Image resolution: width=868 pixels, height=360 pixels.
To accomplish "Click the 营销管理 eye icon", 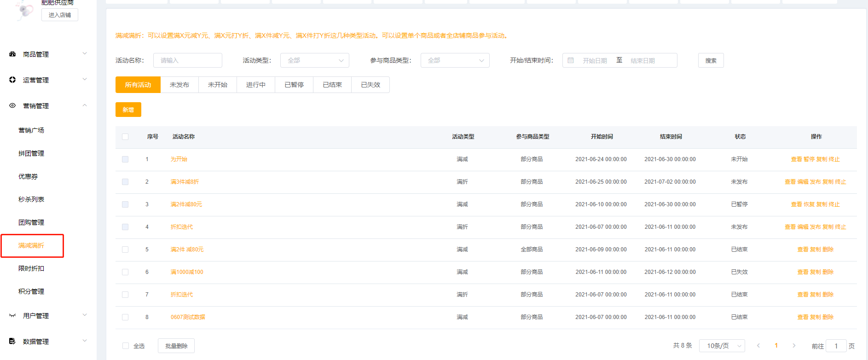I will tap(12, 106).
